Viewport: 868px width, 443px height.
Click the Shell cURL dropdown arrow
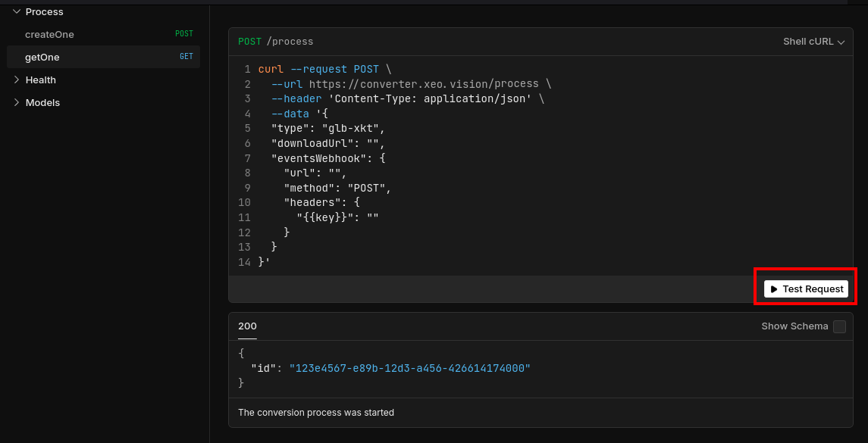(x=841, y=42)
